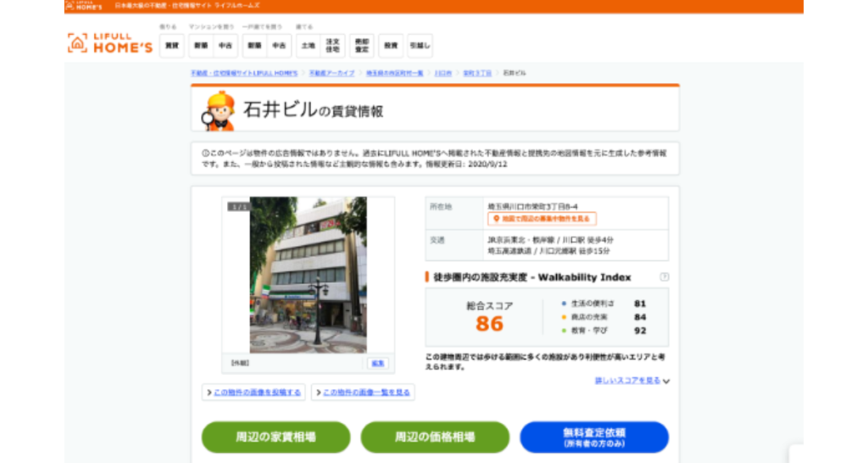Click the 周辺の価格相場 green button
Image resolution: width=868 pixels, height=463 pixels.
click(x=435, y=438)
